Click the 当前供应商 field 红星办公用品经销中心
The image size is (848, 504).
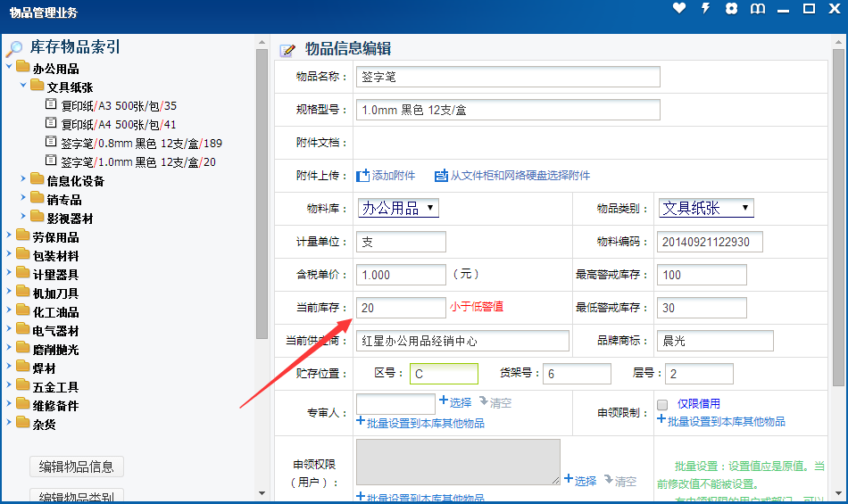pyautogui.click(x=462, y=341)
